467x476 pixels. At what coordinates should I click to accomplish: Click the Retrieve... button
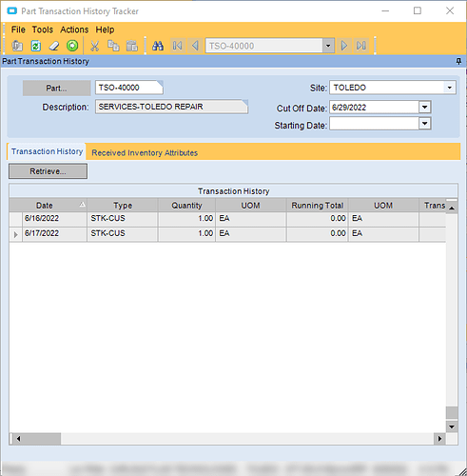[x=48, y=171]
